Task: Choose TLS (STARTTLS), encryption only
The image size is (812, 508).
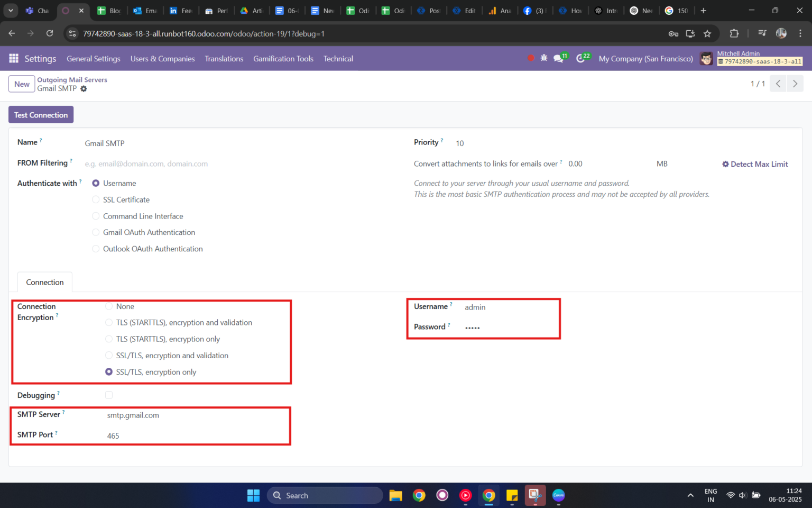Action: 108,339
